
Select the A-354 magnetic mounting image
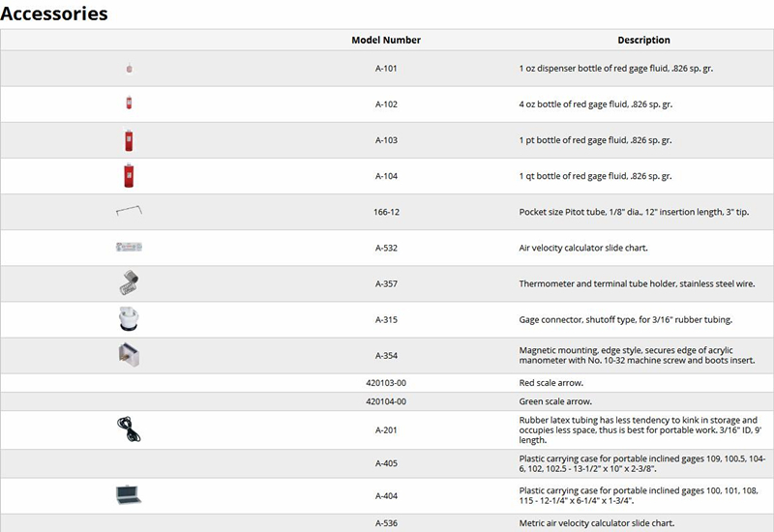click(129, 354)
